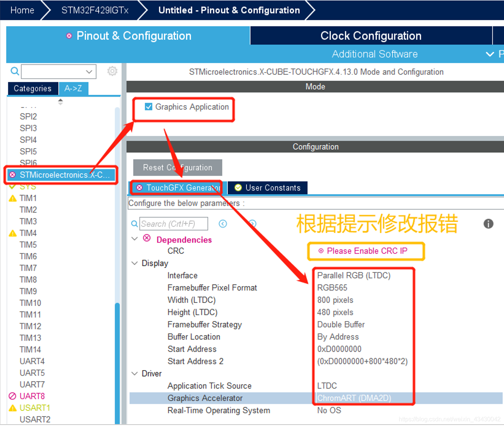Select TIM8 peripheral
The width and height of the screenshot is (504, 426).
point(28,280)
